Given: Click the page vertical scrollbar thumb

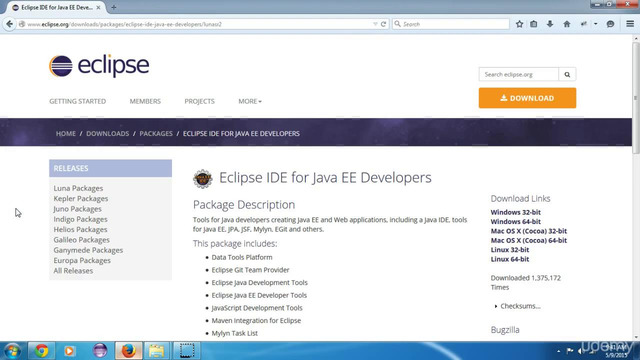Looking at the screenshot, I should click(636, 97).
